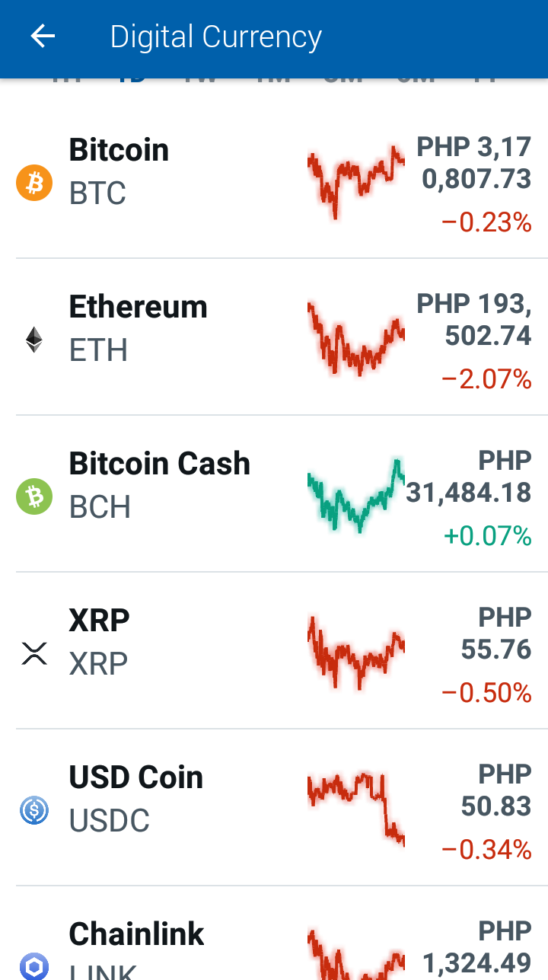Tap the blue USD Coin logo
Viewport: 548px width, 980px height.
point(34,811)
